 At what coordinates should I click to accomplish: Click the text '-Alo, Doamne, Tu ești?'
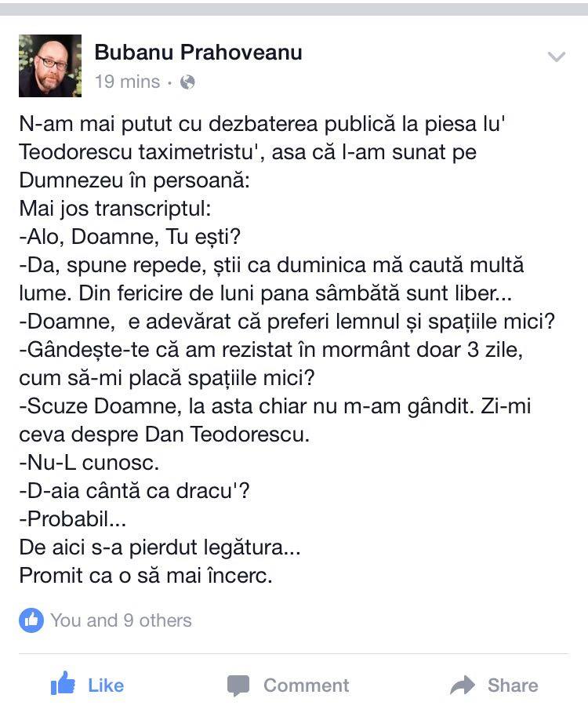[129, 237]
